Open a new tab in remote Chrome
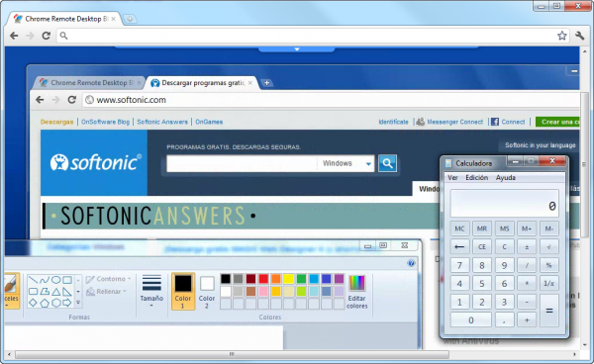The width and height of the screenshot is (594, 364). 266,82
